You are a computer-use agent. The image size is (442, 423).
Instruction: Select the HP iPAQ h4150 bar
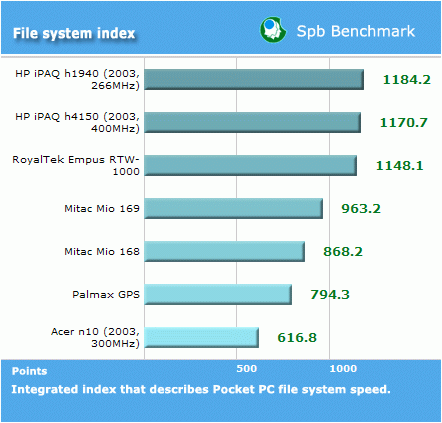[253, 122]
